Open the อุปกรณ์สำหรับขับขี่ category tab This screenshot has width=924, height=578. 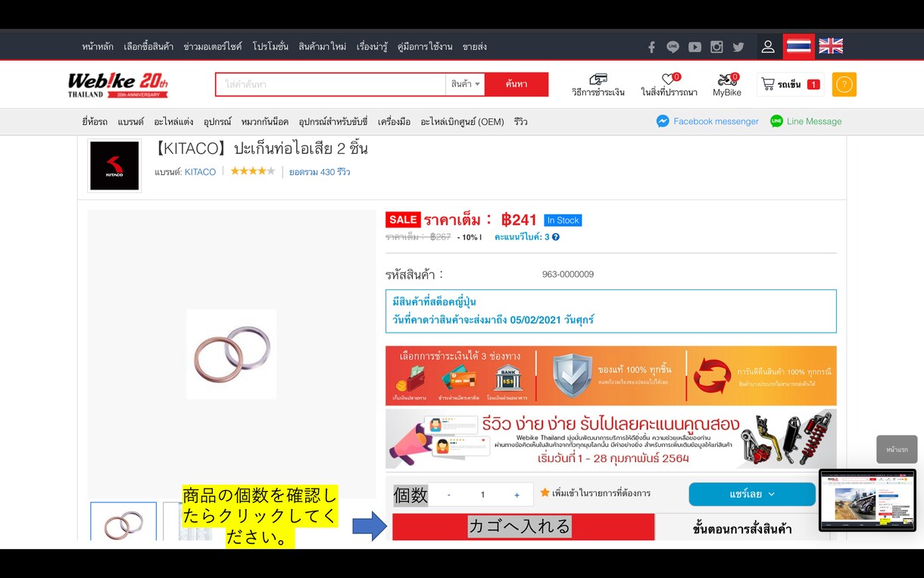(332, 122)
